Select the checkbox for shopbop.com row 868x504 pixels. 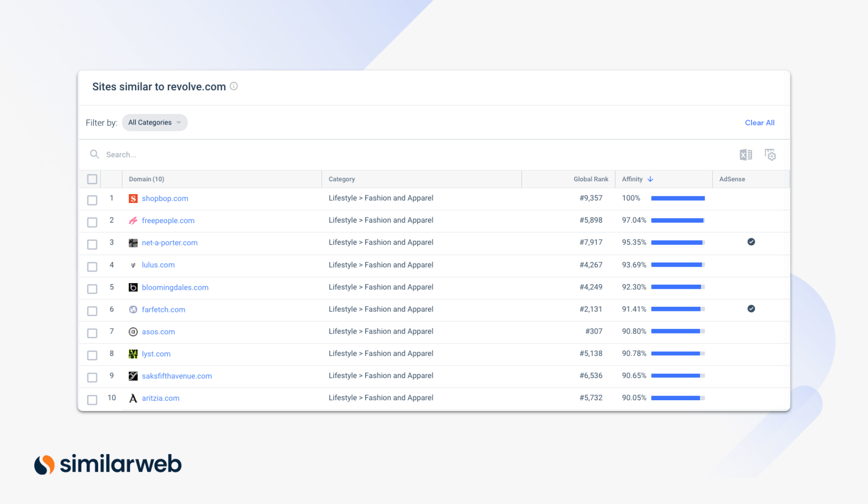point(92,200)
